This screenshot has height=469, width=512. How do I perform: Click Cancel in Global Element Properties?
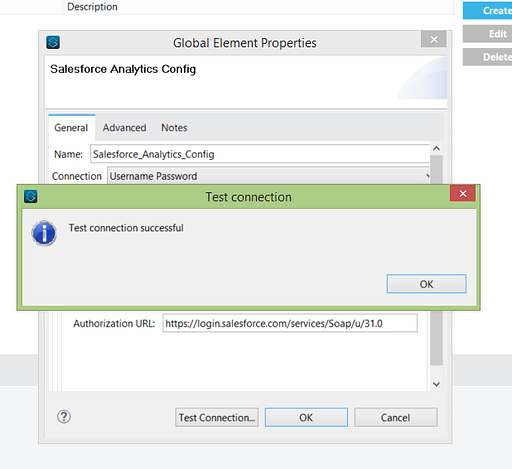[x=396, y=417]
